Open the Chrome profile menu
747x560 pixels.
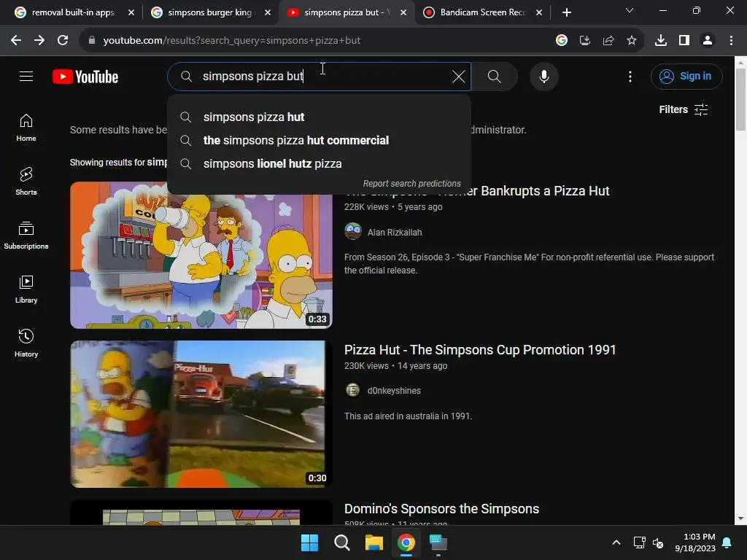tap(708, 41)
